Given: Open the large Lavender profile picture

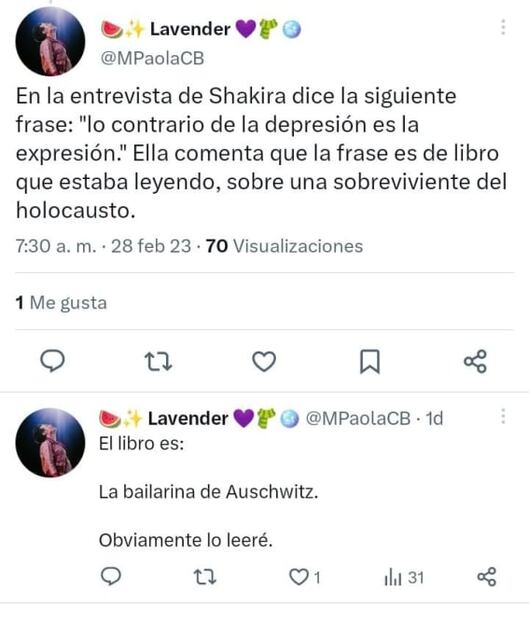Looking at the screenshot, I should (x=50, y=41).
